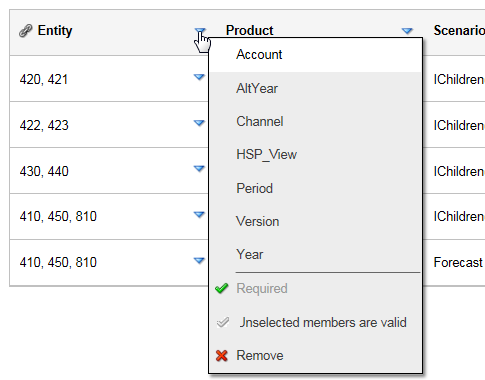Choose Version in the dimension menu

(315, 221)
